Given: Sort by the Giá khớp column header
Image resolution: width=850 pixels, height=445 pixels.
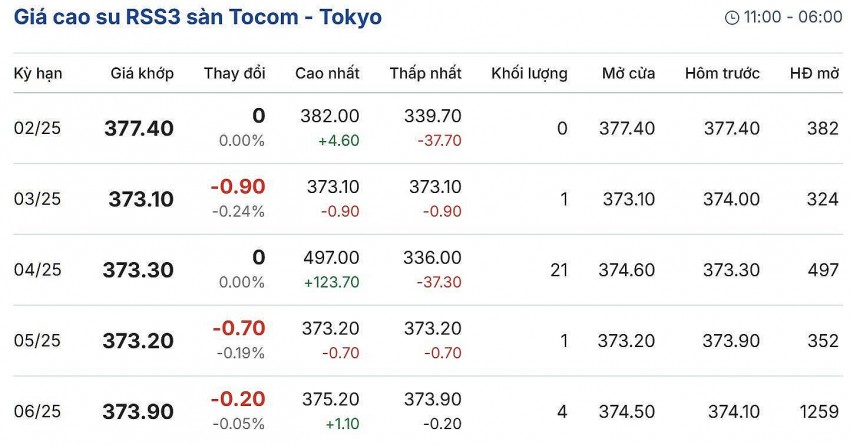Looking at the screenshot, I should (x=142, y=74).
